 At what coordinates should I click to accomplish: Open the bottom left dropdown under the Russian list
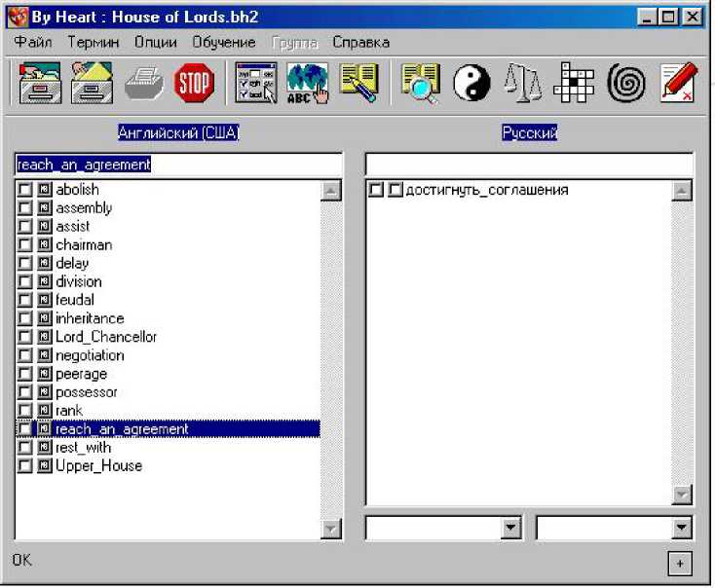pyautogui.click(x=511, y=528)
